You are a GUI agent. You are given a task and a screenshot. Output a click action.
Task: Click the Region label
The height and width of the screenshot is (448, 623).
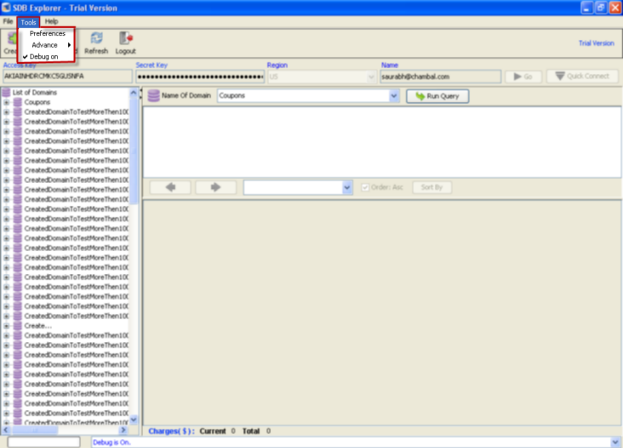point(277,65)
